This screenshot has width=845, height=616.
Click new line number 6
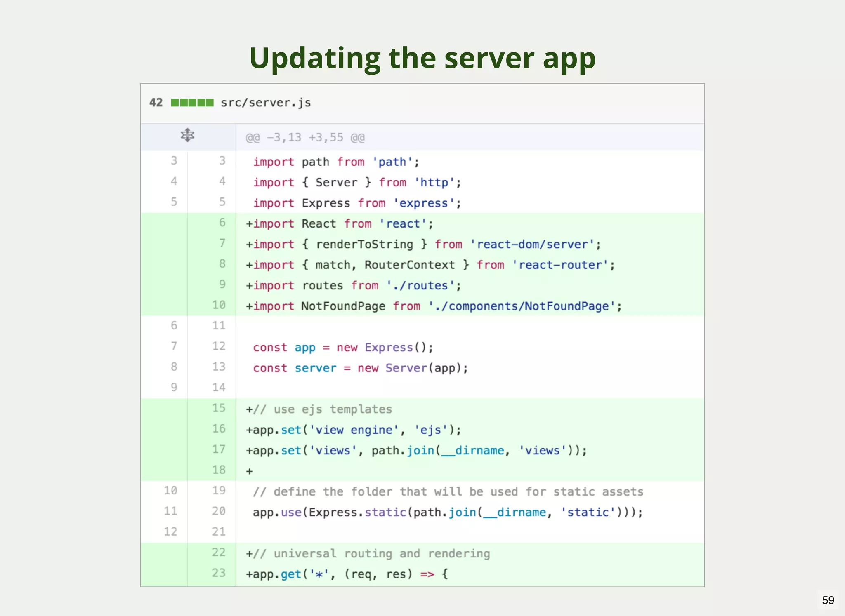click(222, 223)
